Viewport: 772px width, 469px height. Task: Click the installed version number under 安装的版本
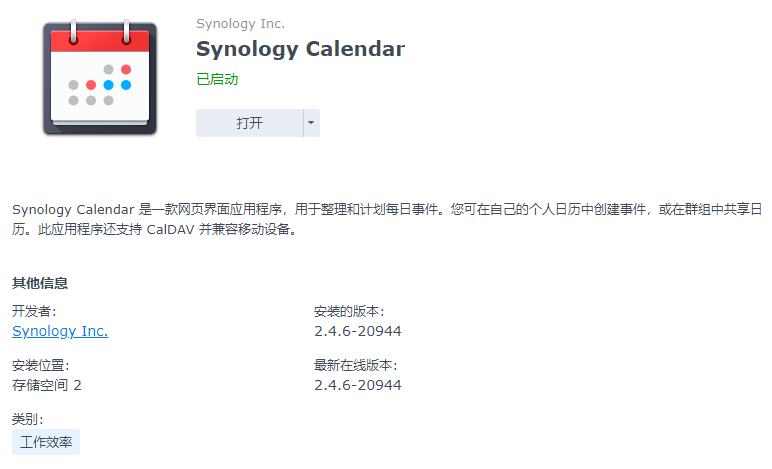tap(358, 331)
